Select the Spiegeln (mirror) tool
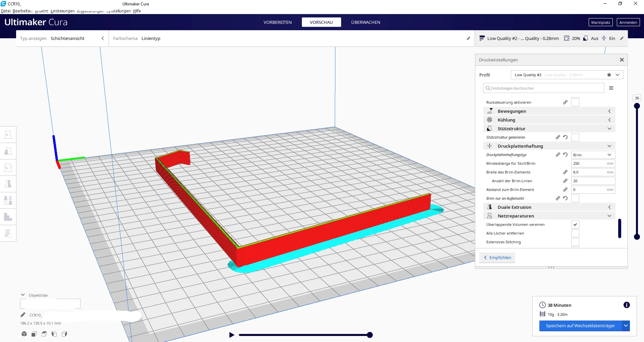 coord(8,184)
